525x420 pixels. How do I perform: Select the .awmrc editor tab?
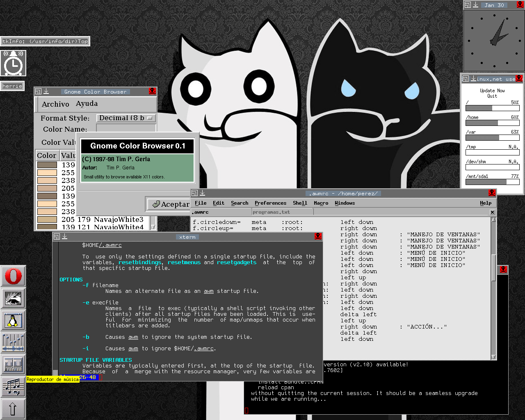click(x=221, y=212)
